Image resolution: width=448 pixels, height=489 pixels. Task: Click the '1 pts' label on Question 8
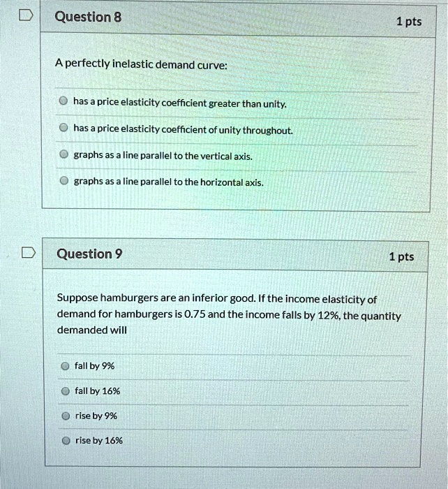click(x=409, y=22)
